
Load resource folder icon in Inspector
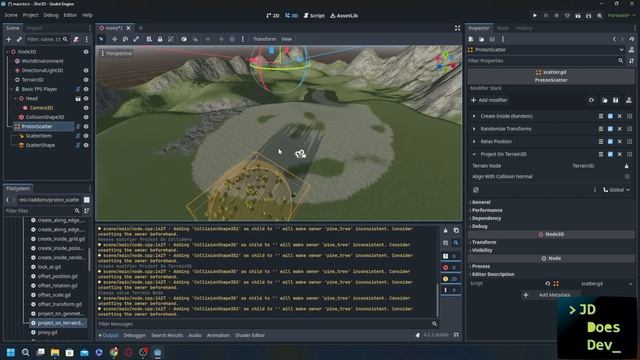[x=482, y=39]
